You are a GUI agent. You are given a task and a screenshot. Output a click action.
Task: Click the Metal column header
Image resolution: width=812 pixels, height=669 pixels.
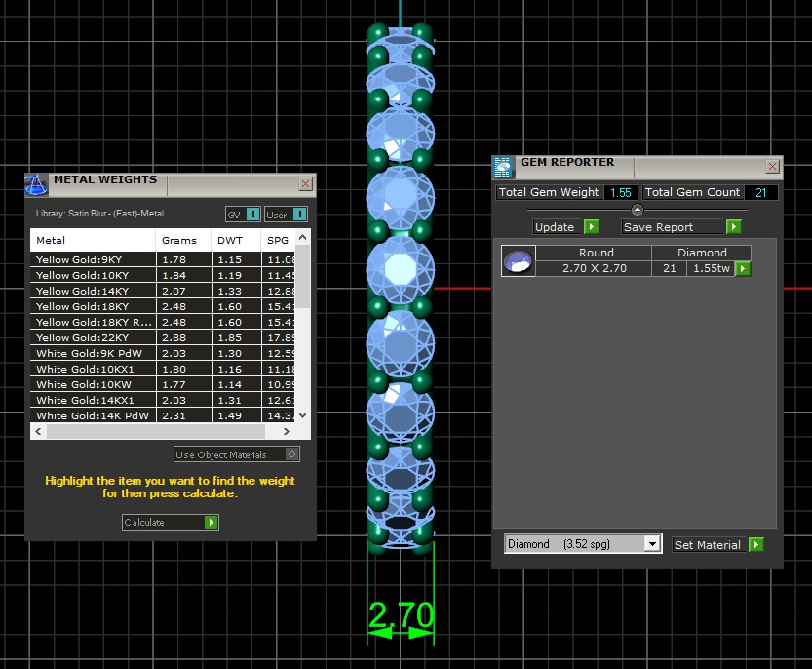tap(94, 241)
